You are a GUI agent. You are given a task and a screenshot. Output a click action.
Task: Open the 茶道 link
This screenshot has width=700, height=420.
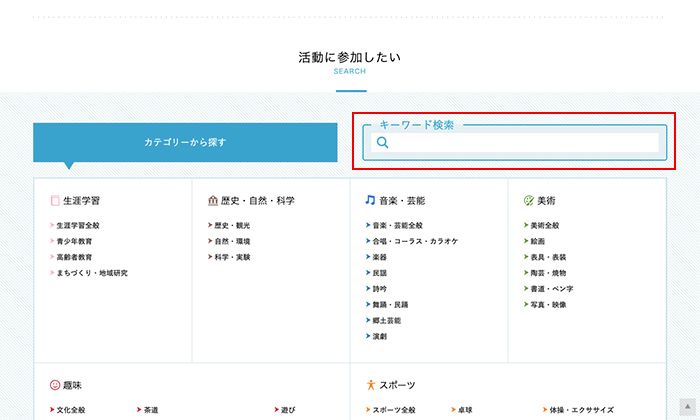tap(151, 410)
